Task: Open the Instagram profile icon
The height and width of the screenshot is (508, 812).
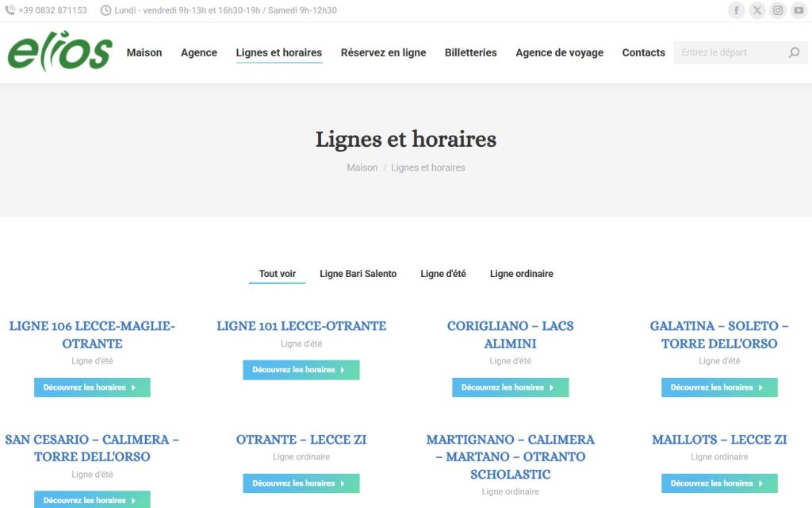Action: (777, 10)
